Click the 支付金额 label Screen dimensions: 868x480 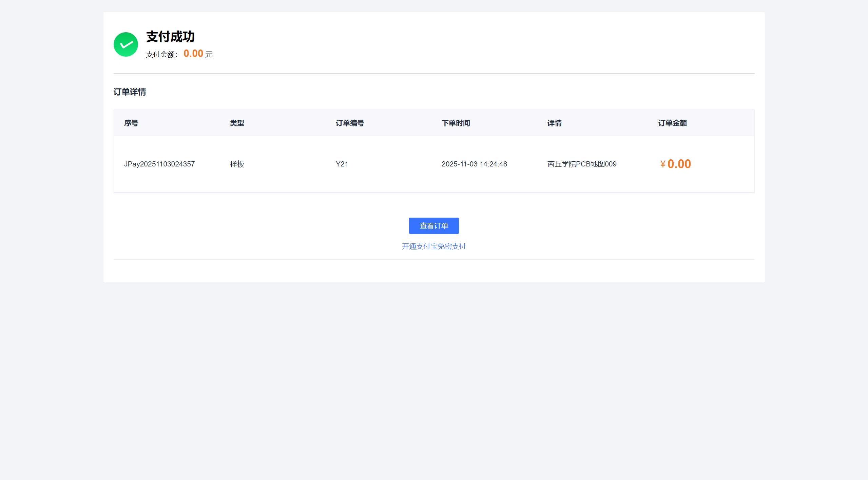point(161,55)
